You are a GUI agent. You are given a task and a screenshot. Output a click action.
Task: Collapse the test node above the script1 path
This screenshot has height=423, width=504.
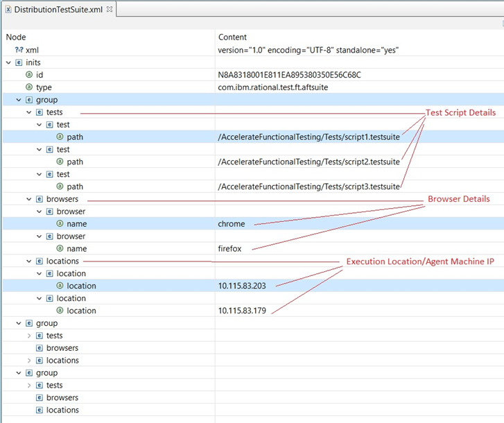[x=40, y=124]
